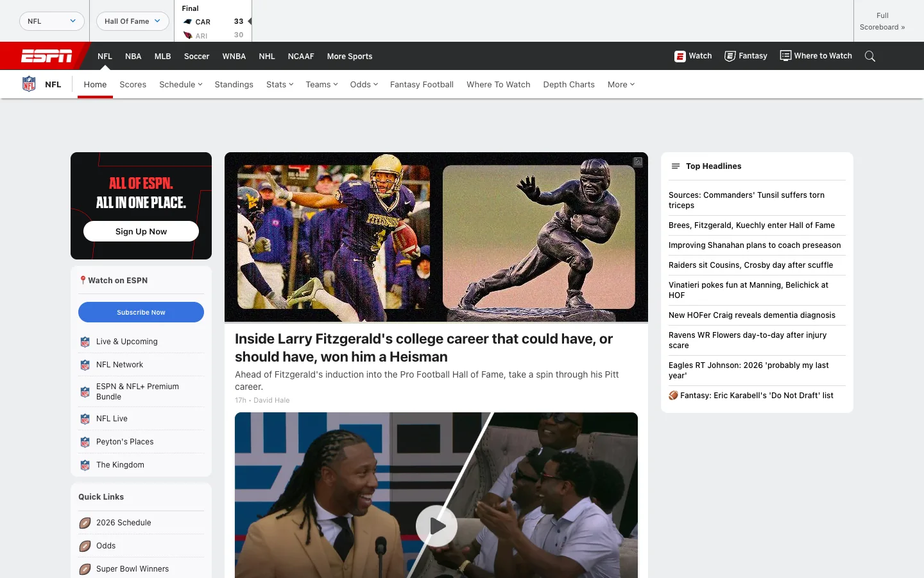Click the NFL icon beside NFL Network

pyautogui.click(x=85, y=365)
